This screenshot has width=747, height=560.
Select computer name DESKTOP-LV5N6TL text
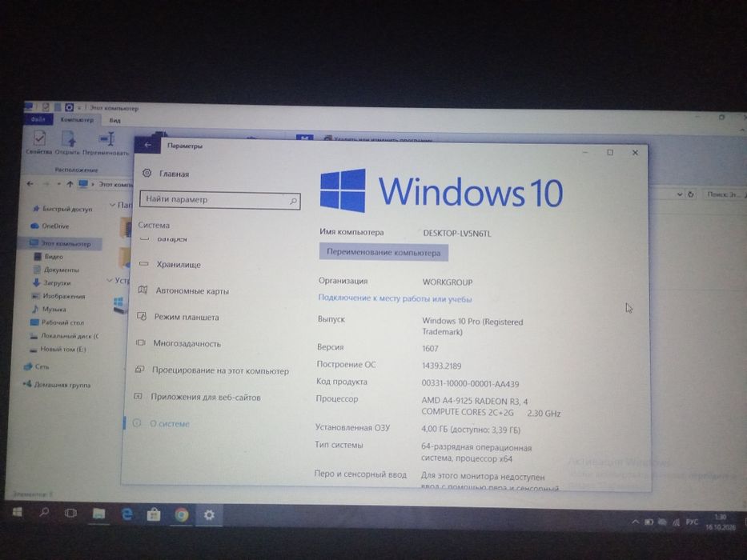[x=456, y=234]
